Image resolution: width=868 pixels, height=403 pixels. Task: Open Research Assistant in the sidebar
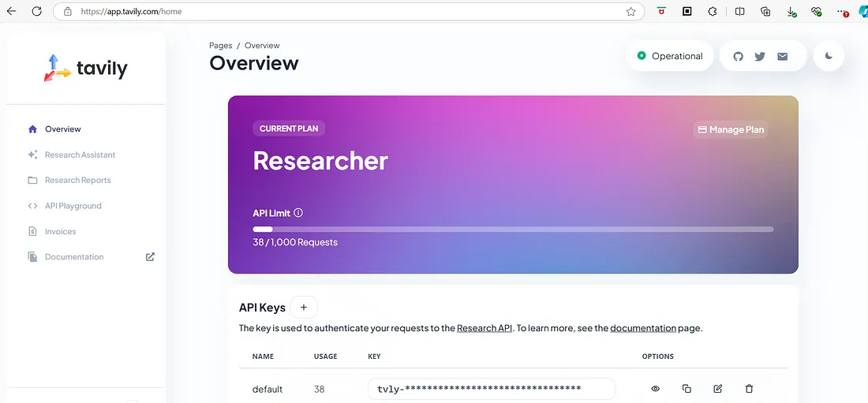click(x=80, y=155)
